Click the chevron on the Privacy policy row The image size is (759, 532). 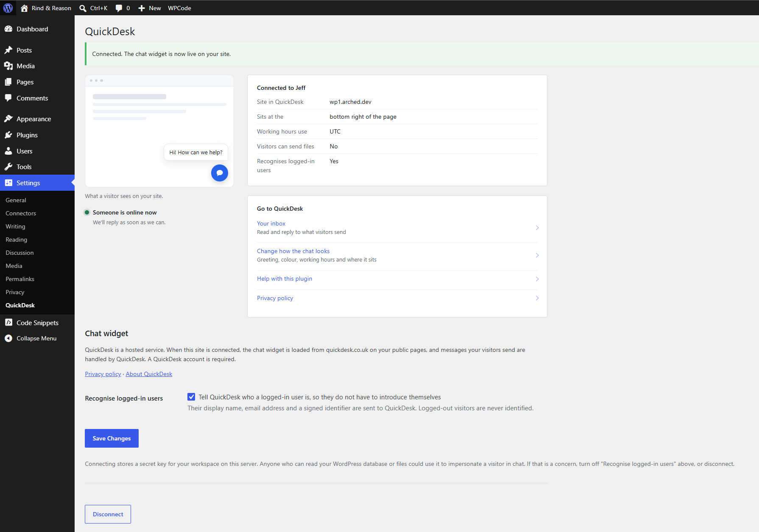click(x=537, y=298)
